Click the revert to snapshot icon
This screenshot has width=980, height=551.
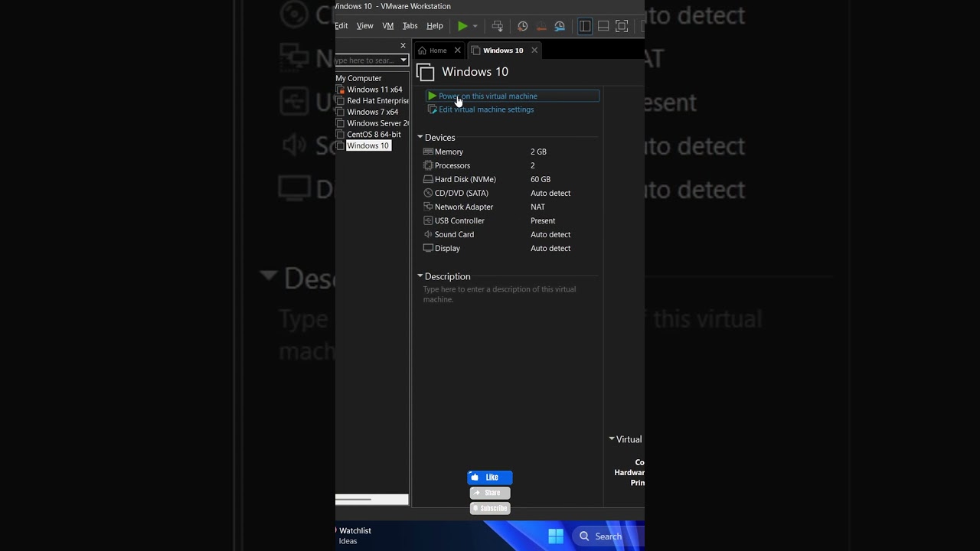click(x=541, y=26)
